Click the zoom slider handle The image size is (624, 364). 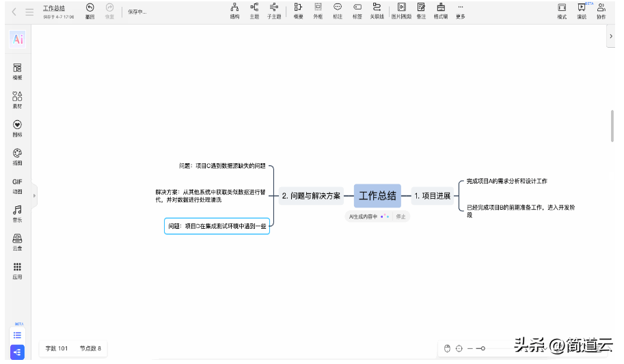click(483, 349)
